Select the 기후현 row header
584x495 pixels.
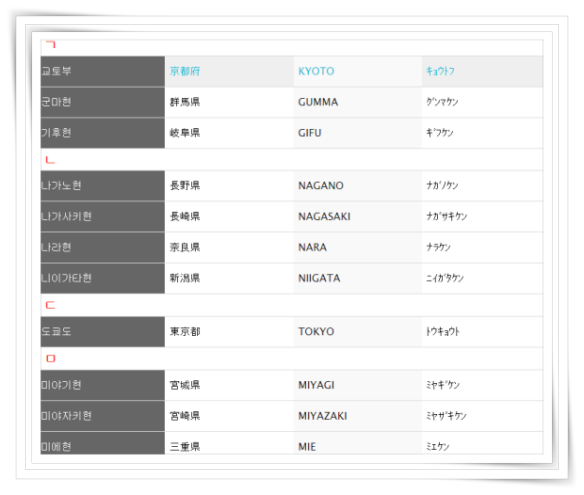tap(102, 133)
